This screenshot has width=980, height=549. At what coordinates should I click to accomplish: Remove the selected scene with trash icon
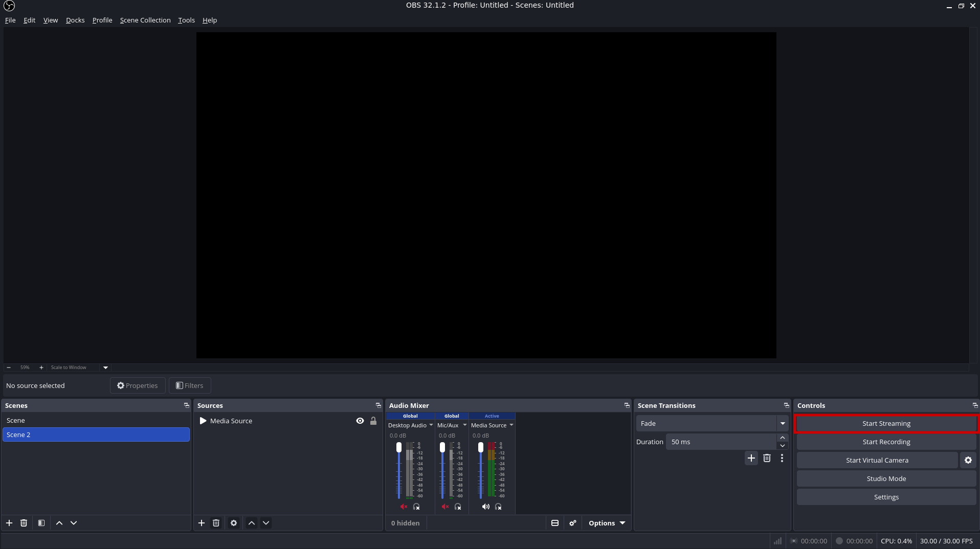tap(24, 523)
